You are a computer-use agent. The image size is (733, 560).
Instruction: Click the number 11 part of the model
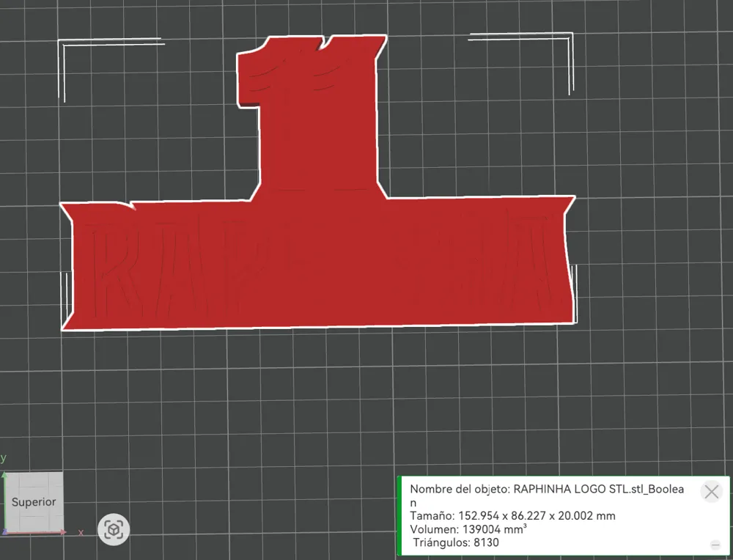coord(312,112)
